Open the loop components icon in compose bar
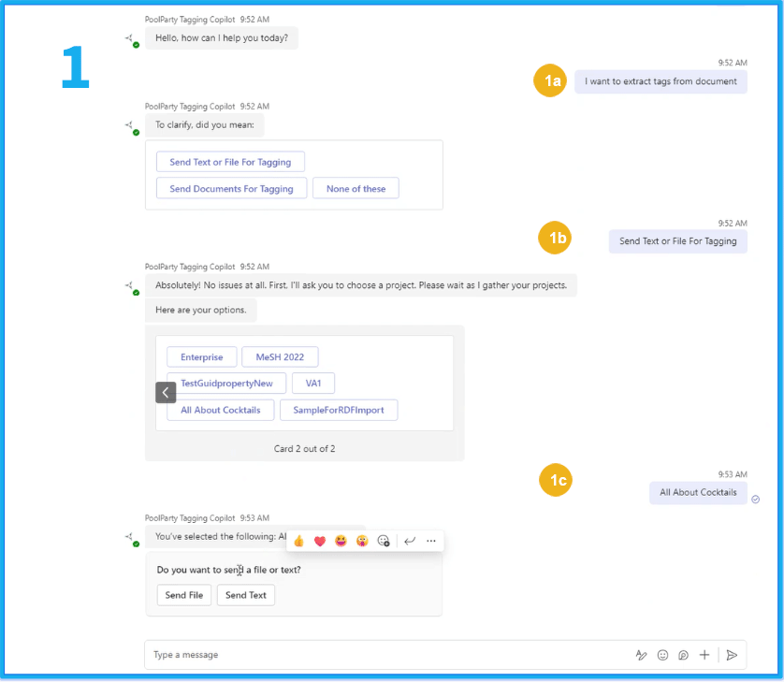 (683, 655)
